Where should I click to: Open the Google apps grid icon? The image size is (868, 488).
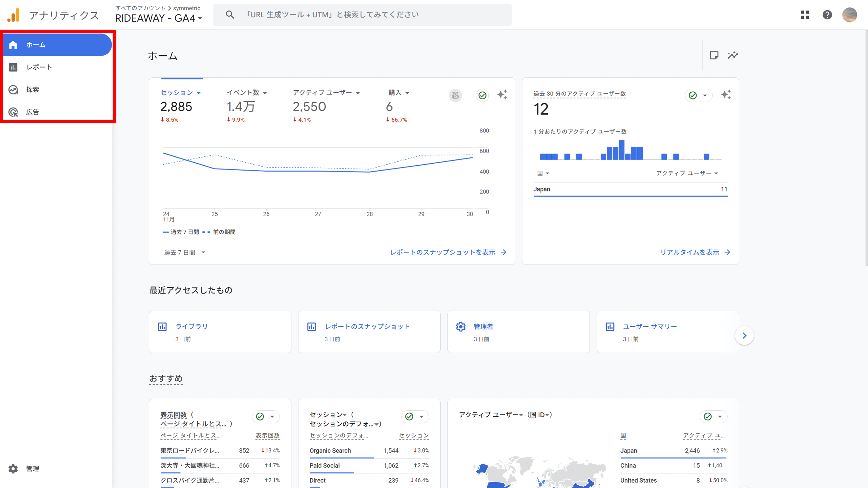coord(805,15)
